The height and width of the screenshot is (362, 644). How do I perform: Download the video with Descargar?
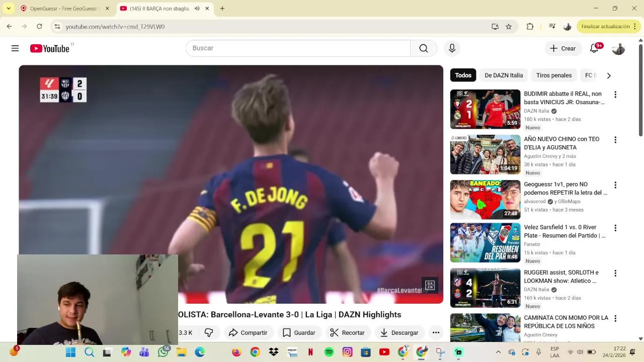(399, 333)
